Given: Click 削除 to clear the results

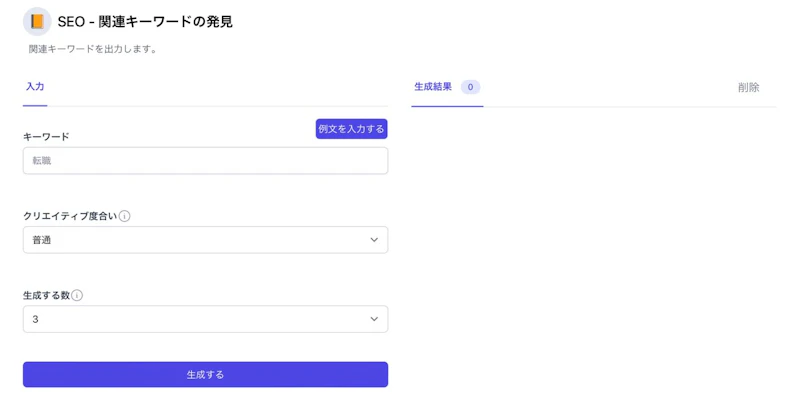Looking at the screenshot, I should tap(748, 87).
